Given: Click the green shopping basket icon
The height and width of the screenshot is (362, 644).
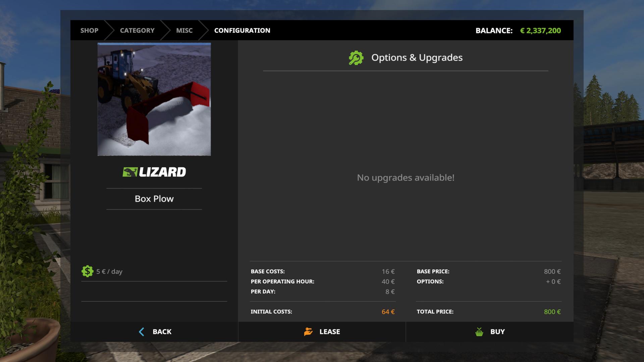Looking at the screenshot, I should (479, 332).
